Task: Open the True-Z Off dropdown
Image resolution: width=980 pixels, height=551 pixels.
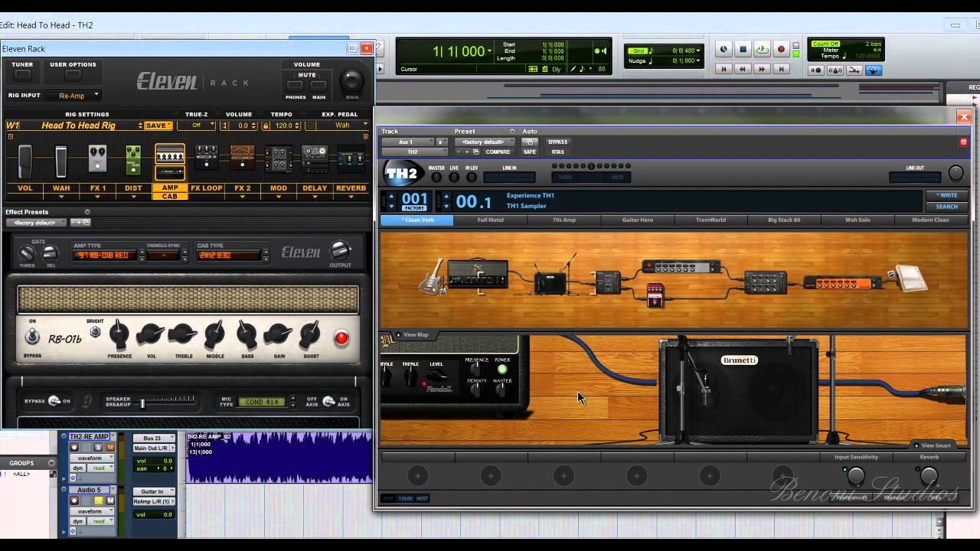Action: click(x=198, y=126)
